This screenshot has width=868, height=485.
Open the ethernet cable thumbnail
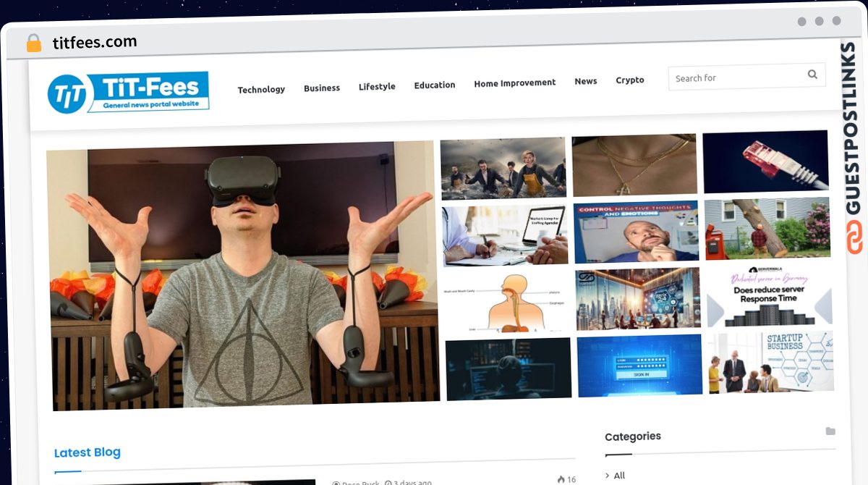(765, 161)
